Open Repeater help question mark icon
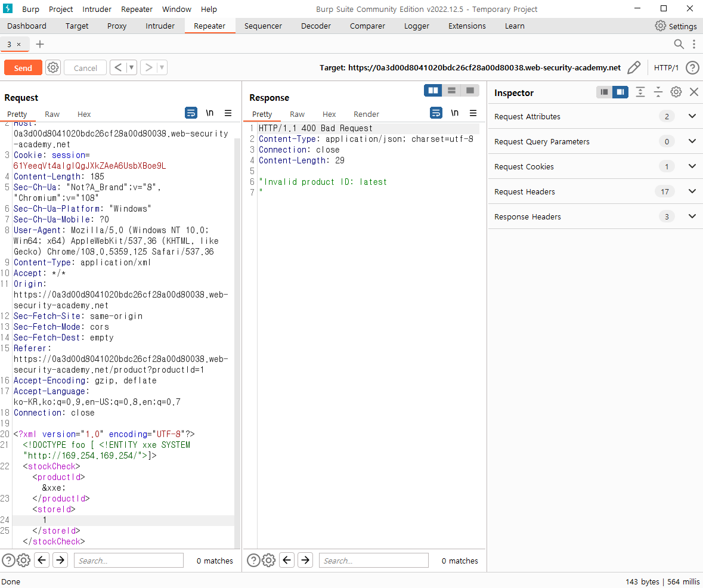 point(692,68)
